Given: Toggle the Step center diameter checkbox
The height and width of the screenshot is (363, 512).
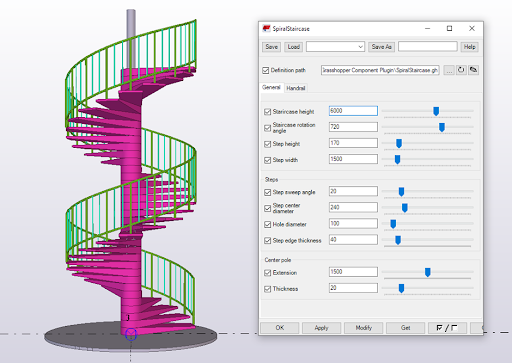Looking at the screenshot, I should point(267,208).
